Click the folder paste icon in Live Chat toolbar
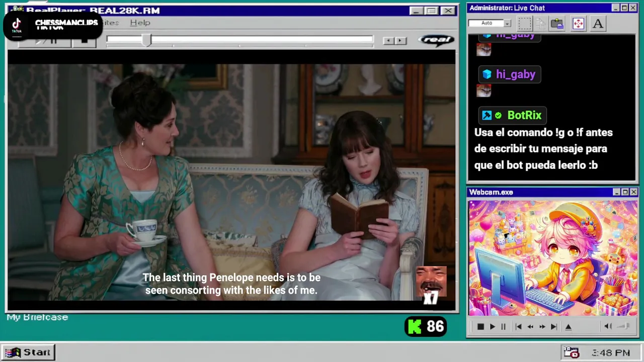 tap(557, 23)
